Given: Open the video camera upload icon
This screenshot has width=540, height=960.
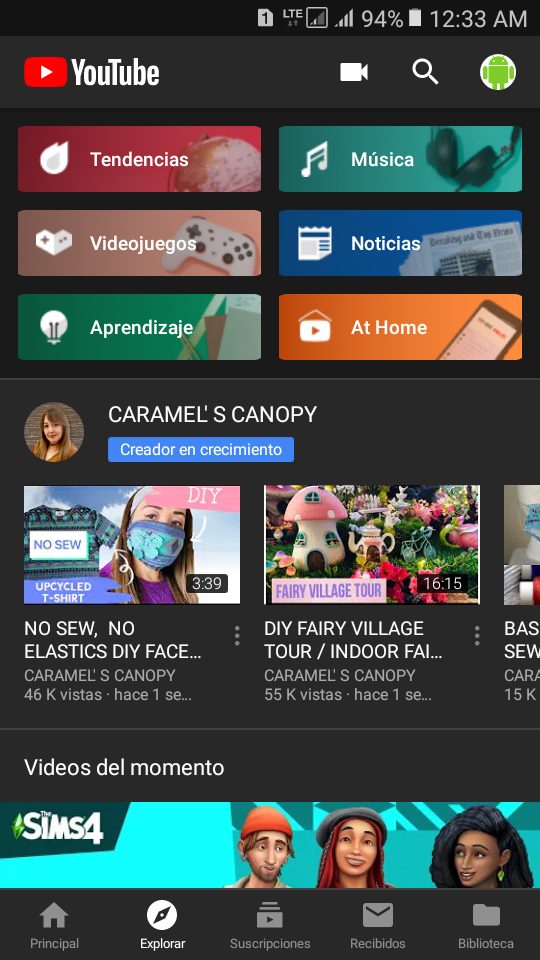Looking at the screenshot, I should pyautogui.click(x=354, y=72).
